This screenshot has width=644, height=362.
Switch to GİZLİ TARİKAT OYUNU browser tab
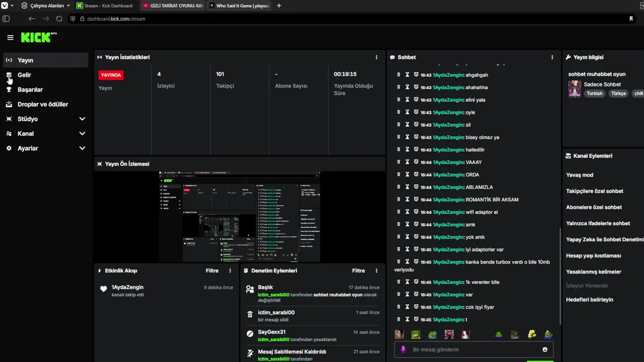coord(173,6)
